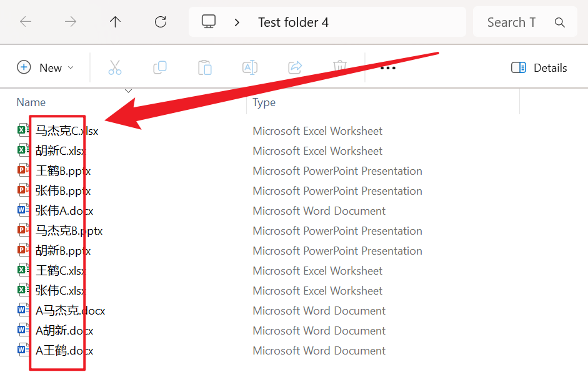Click Test folder 4 in address bar
Screen dimensions: 588x377
pos(293,22)
